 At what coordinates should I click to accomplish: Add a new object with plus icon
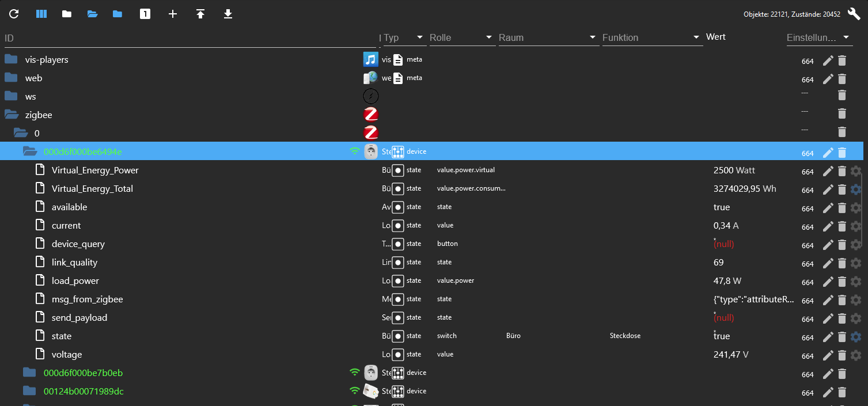click(x=173, y=14)
